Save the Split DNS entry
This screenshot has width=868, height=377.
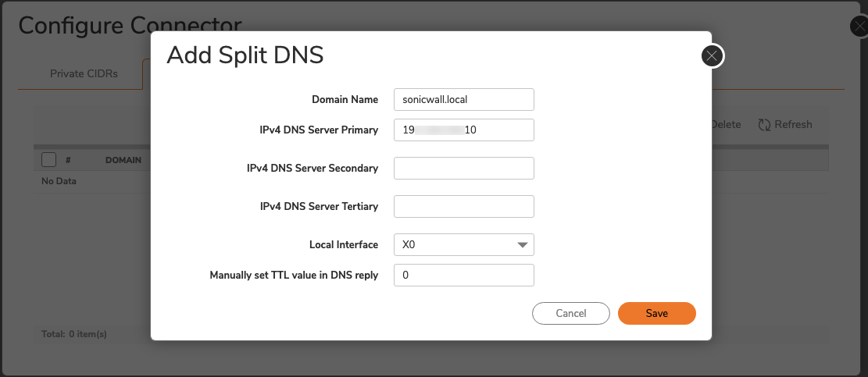point(656,313)
